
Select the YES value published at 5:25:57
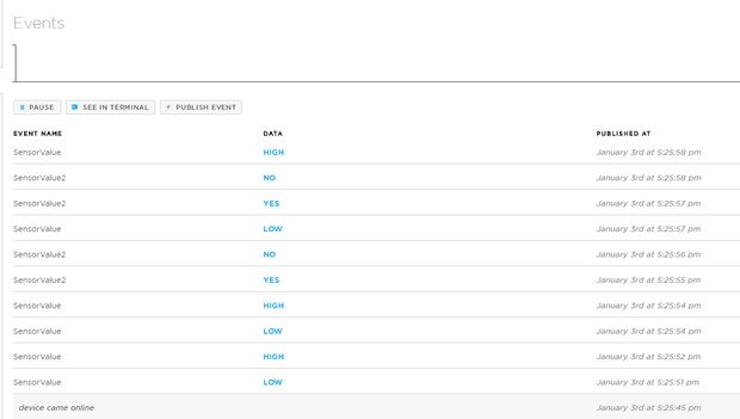point(271,203)
